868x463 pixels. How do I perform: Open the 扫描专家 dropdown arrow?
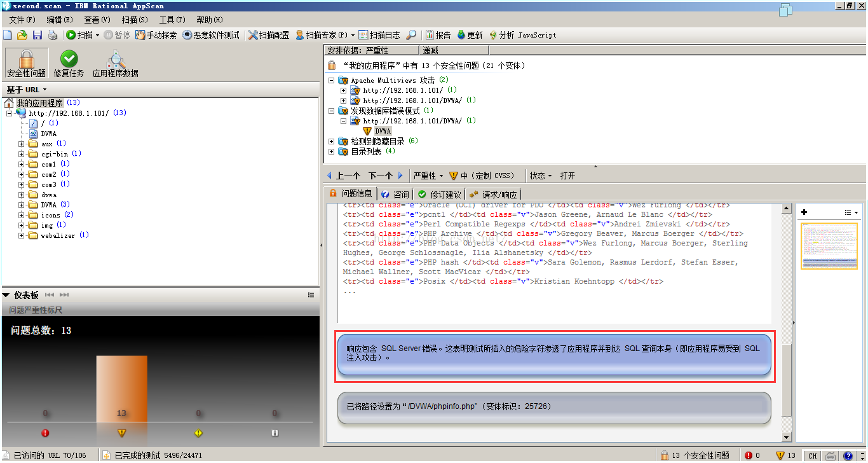pyautogui.click(x=353, y=35)
